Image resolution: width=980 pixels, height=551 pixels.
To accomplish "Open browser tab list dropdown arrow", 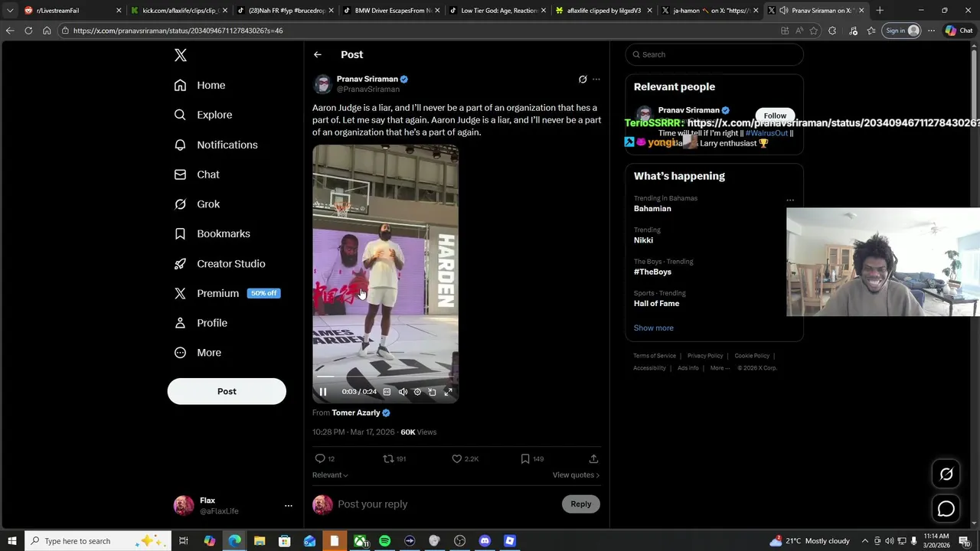I will click(9, 11).
